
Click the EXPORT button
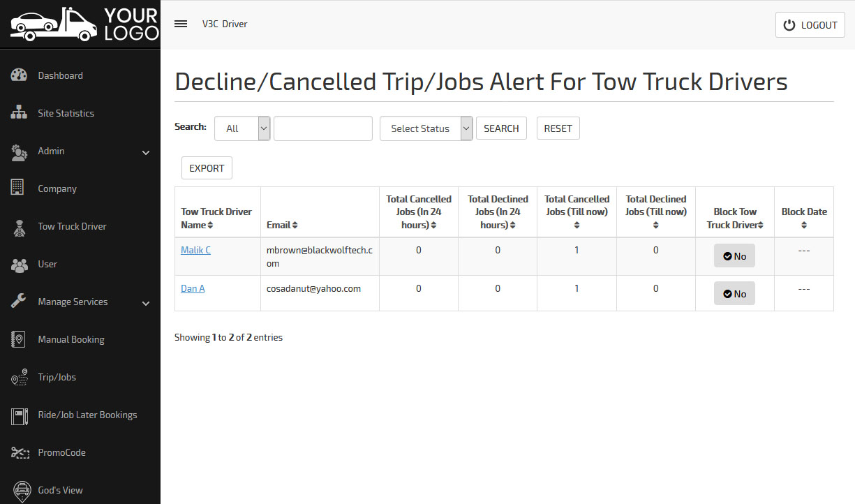coord(207,168)
